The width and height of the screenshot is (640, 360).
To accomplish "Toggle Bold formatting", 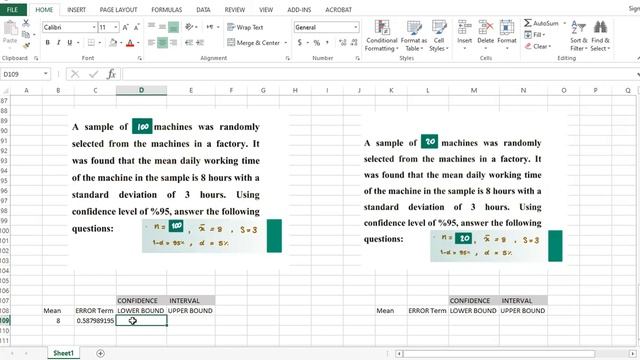I will click(x=47, y=42).
